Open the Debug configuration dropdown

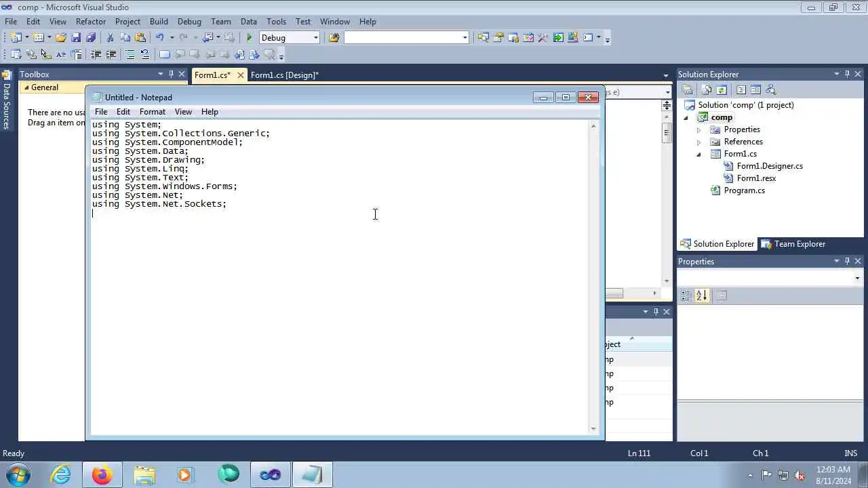click(315, 38)
